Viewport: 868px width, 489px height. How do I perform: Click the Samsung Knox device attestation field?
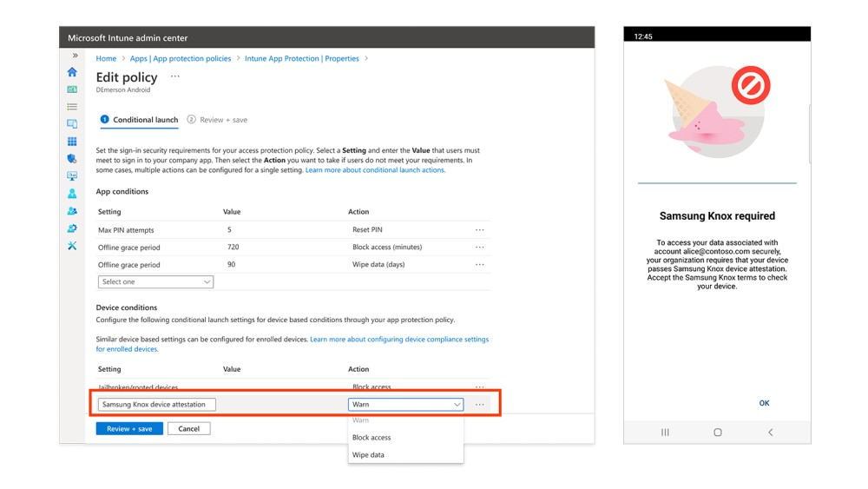tap(155, 404)
